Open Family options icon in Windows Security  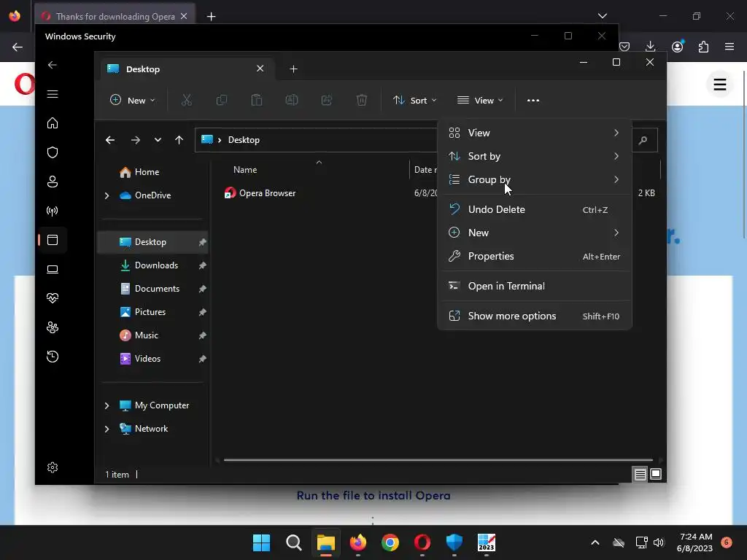coord(53,327)
